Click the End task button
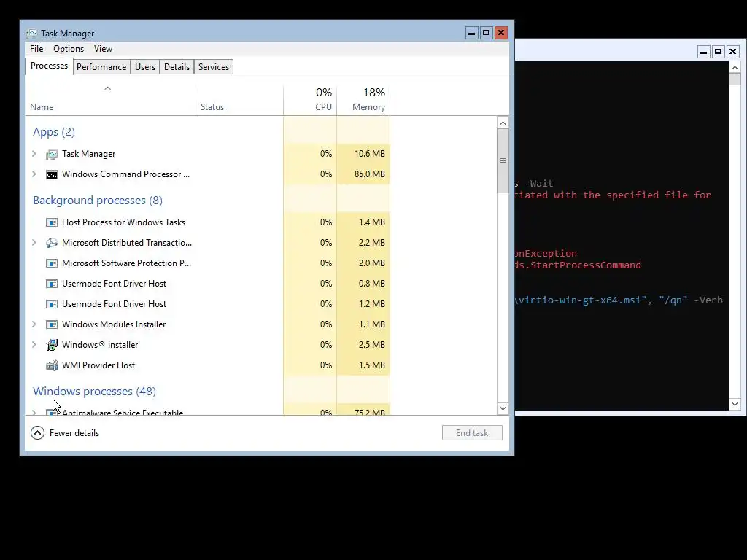The height and width of the screenshot is (560, 747). point(472,433)
